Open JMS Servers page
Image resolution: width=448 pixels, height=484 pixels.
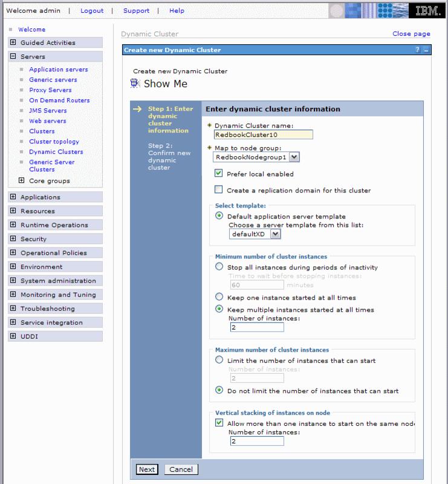[48, 111]
